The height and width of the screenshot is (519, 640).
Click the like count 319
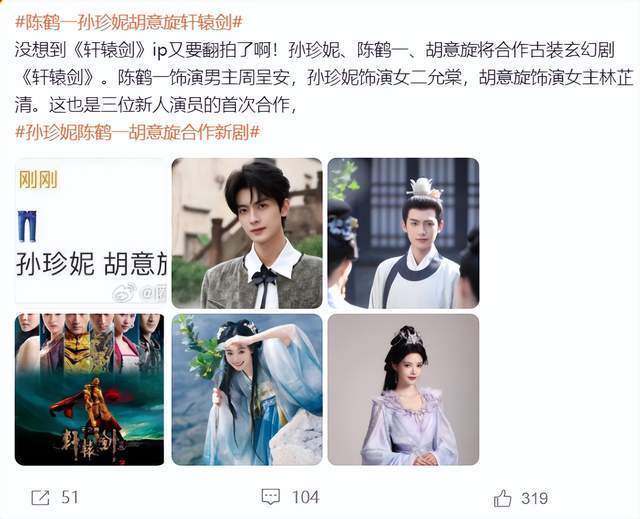(534, 498)
